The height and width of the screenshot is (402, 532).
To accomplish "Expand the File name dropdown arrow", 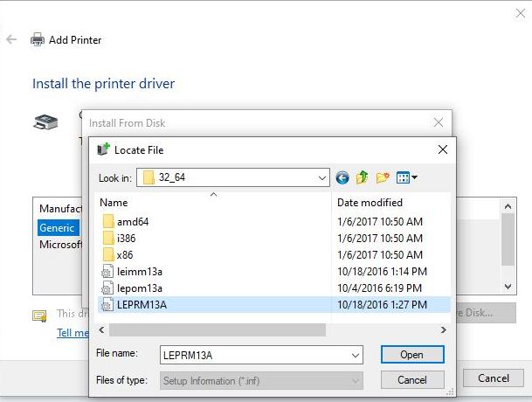I will tap(356, 355).
